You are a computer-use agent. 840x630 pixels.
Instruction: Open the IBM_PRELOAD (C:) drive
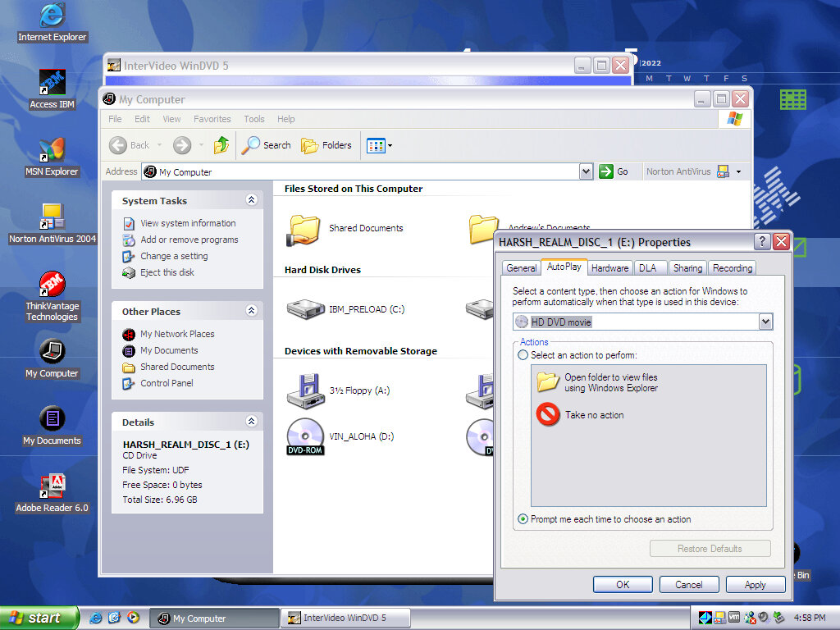(305, 309)
